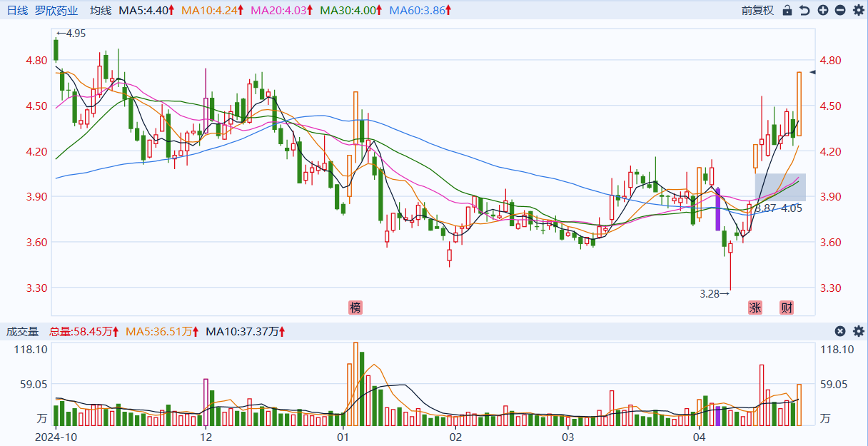Viewport: 868px width, 446px height.
Task: Open the 前复权 price adjustment dropdown
Action: click(757, 11)
